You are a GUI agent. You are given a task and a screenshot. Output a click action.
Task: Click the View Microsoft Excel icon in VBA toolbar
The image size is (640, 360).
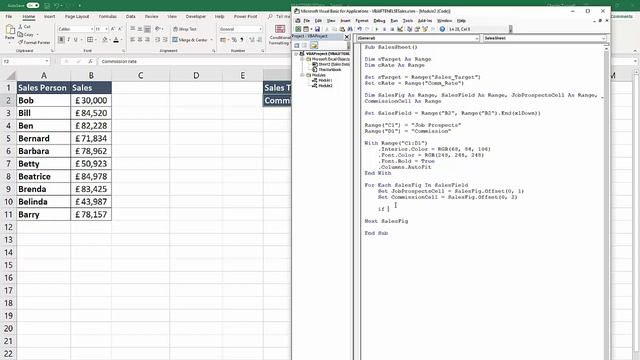pyautogui.click(x=298, y=29)
